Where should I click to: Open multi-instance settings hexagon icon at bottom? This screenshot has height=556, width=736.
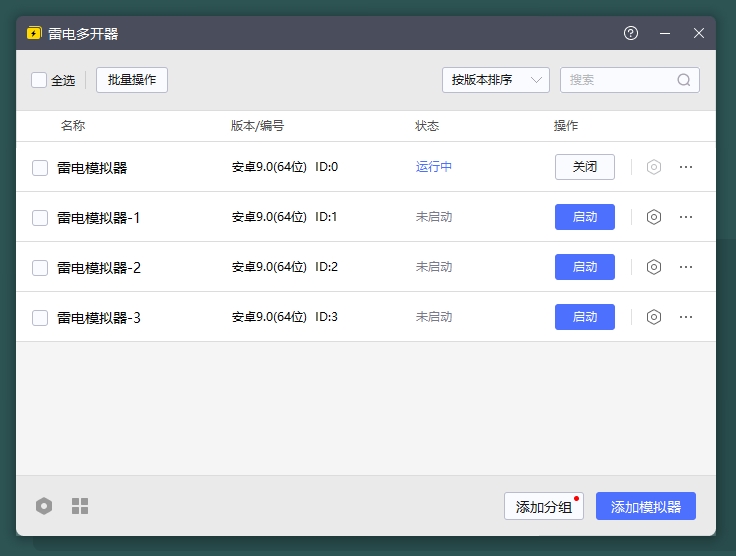[x=44, y=506]
